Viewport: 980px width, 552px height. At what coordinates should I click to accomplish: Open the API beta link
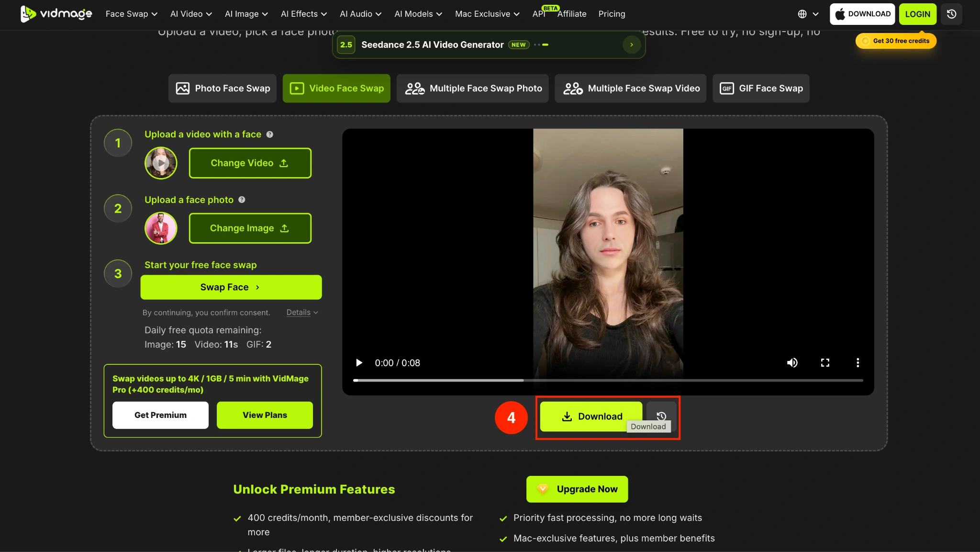[539, 14]
